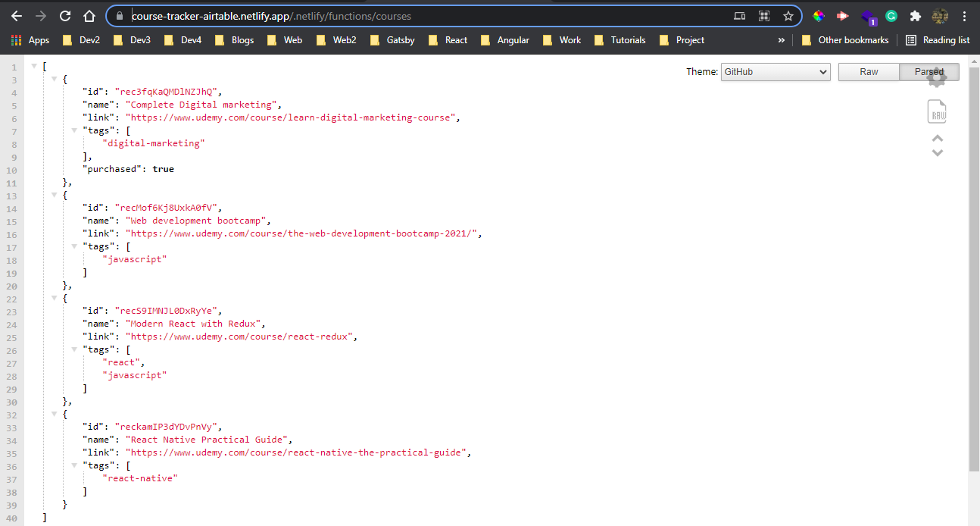Image resolution: width=980 pixels, height=526 pixels.
Task: Open the Dev4 bookmark folder
Action: click(x=183, y=40)
